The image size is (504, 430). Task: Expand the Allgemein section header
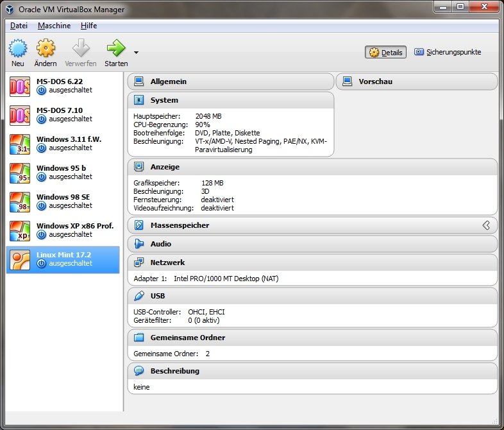tap(230, 82)
